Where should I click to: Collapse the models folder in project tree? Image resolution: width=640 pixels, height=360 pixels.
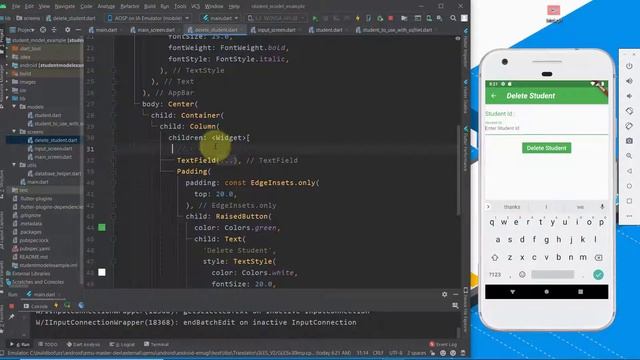tap(14, 107)
